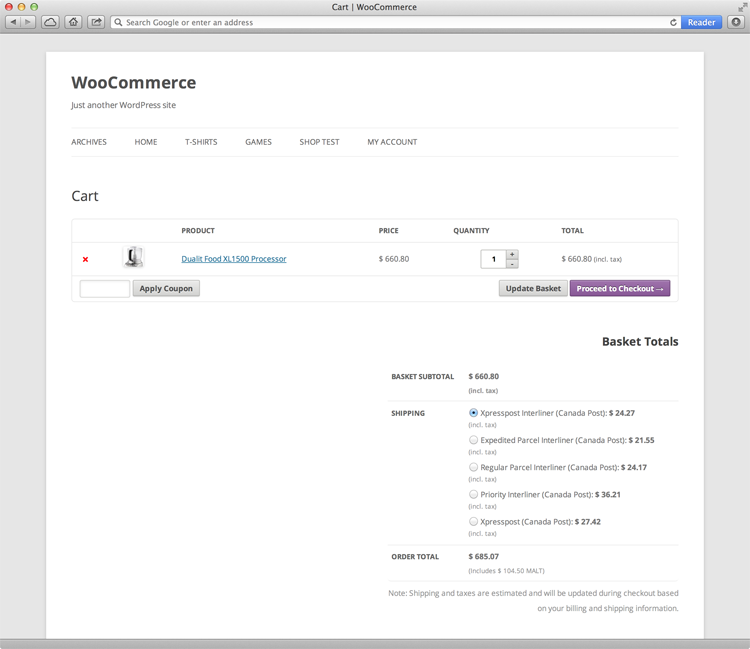
Task: Click the Cart page heading
Action: (85, 196)
